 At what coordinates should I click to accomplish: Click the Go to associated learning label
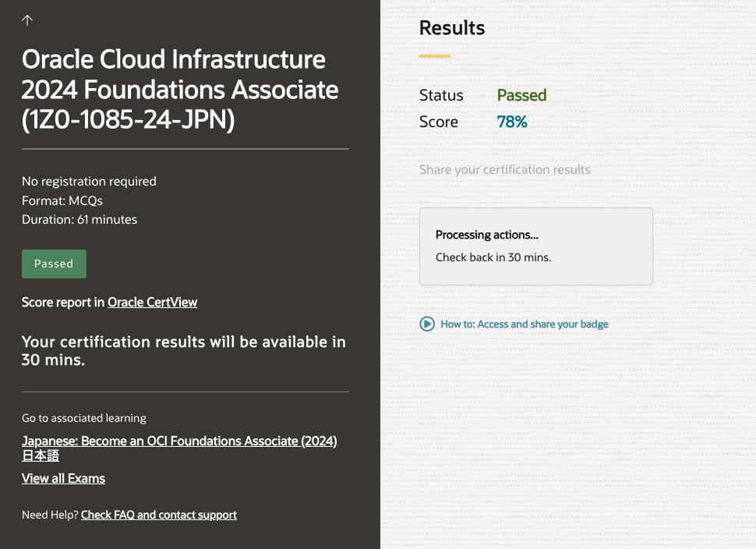pos(84,418)
